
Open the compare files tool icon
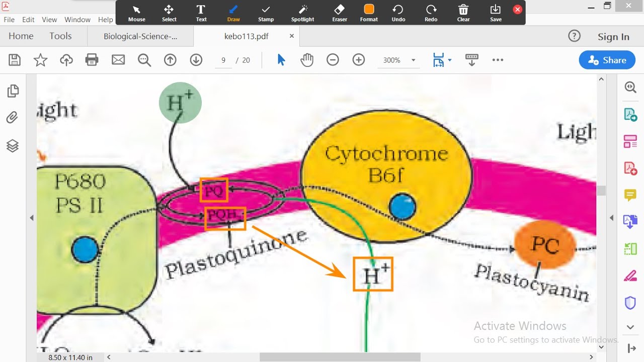630,249
